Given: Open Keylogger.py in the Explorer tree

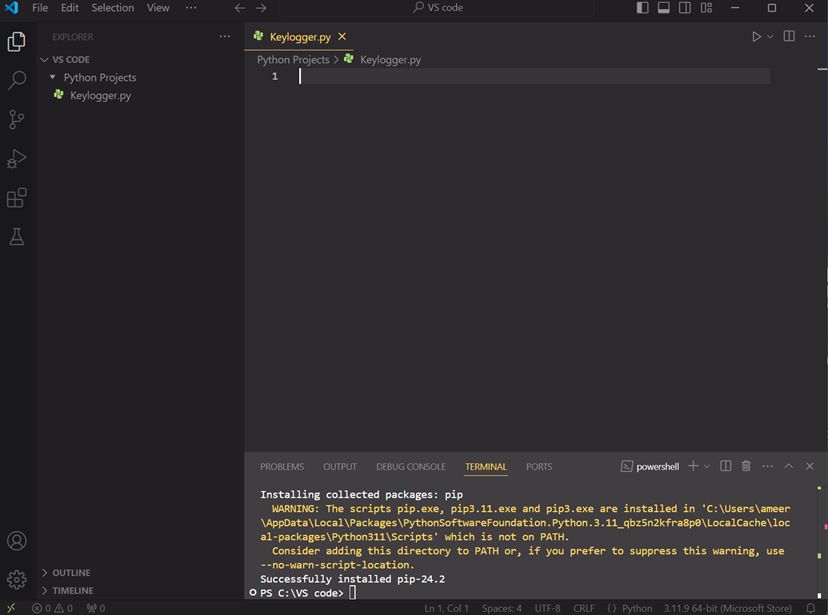Looking at the screenshot, I should pyautogui.click(x=100, y=96).
